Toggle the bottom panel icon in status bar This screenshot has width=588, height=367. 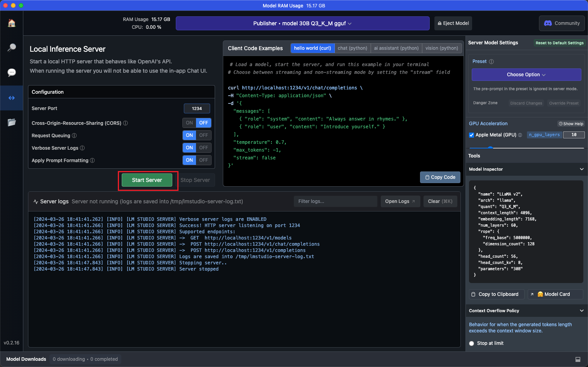pos(578,359)
